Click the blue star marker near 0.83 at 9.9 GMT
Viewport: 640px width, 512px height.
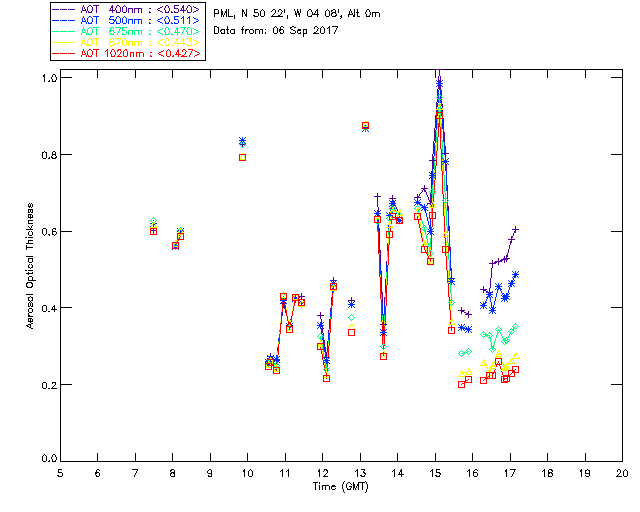tap(242, 141)
